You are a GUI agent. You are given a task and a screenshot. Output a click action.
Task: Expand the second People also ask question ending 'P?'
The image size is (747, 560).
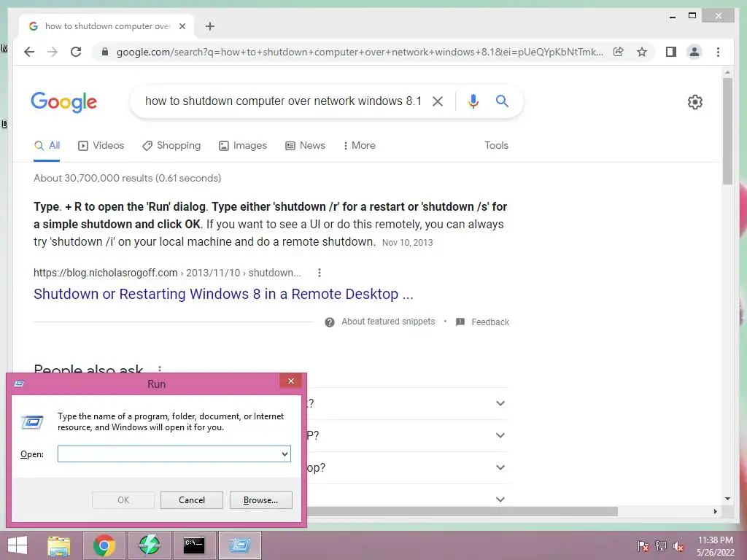tap(500, 435)
